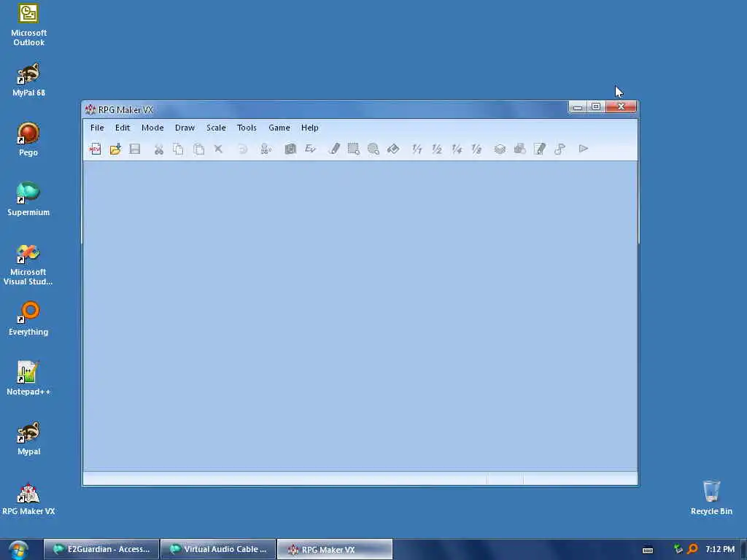Click the Paste clipboard icon
The width and height of the screenshot is (747, 560).
click(x=198, y=149)
